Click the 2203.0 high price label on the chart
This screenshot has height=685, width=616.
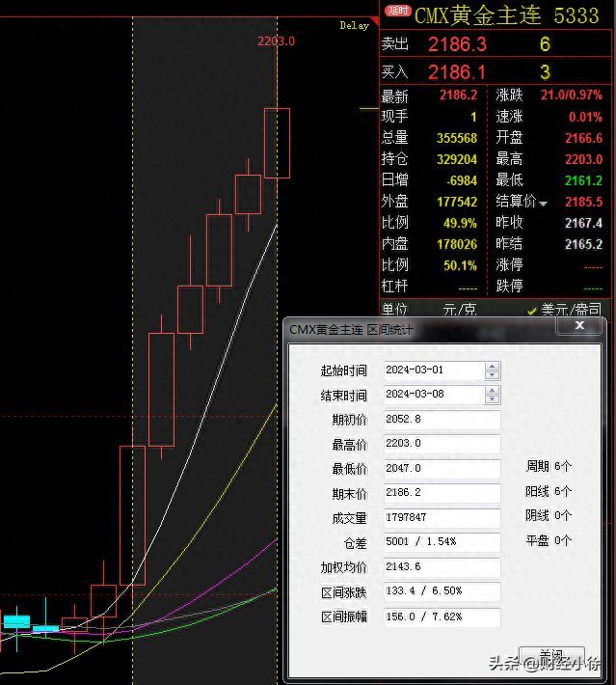click(x=276, y=41)
